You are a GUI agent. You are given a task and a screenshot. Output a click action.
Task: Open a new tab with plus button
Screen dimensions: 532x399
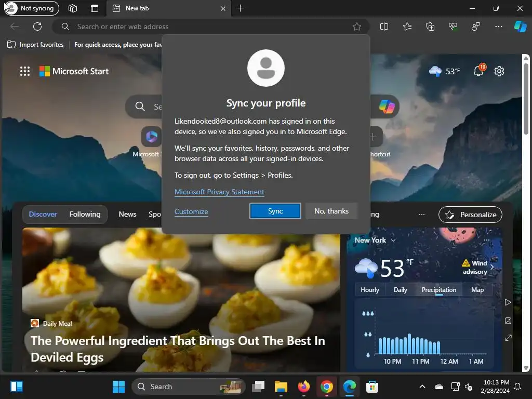click(240, 8)
